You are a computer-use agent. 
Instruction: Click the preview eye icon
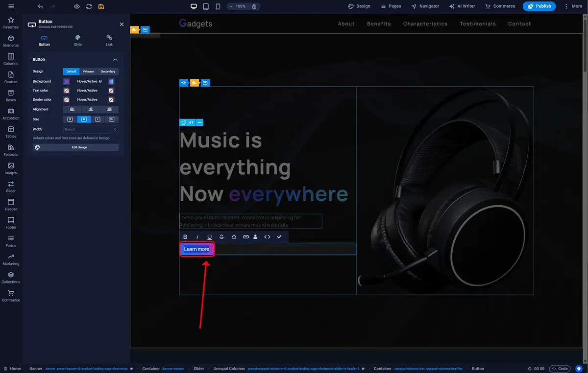coord(76,6)
